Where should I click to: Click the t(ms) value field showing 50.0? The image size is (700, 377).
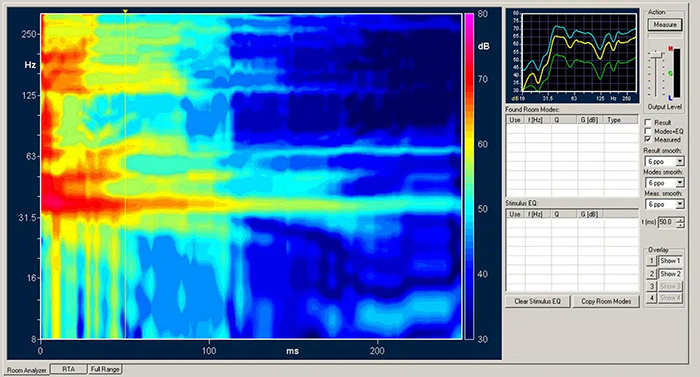[667, 222]
